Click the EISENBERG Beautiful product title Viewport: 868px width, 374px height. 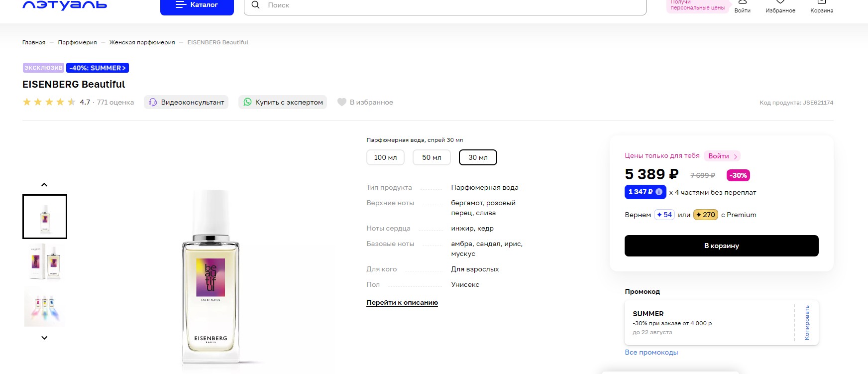74,84
